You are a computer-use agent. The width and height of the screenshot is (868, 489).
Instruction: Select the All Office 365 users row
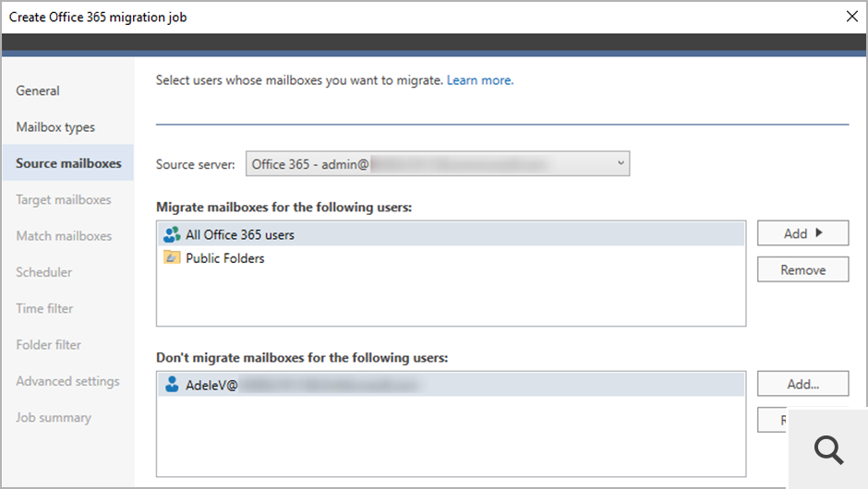tap(452, 234)
